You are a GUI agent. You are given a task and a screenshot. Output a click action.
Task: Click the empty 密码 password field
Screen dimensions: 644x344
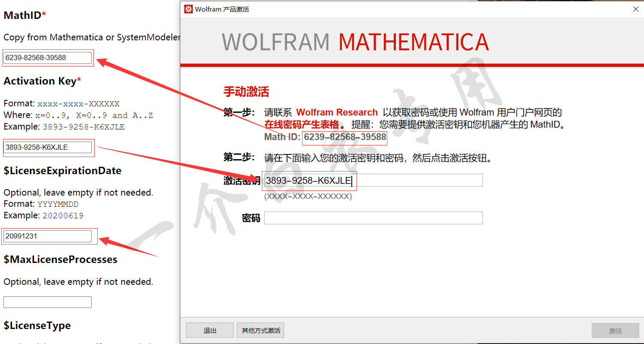click(374, 218)
